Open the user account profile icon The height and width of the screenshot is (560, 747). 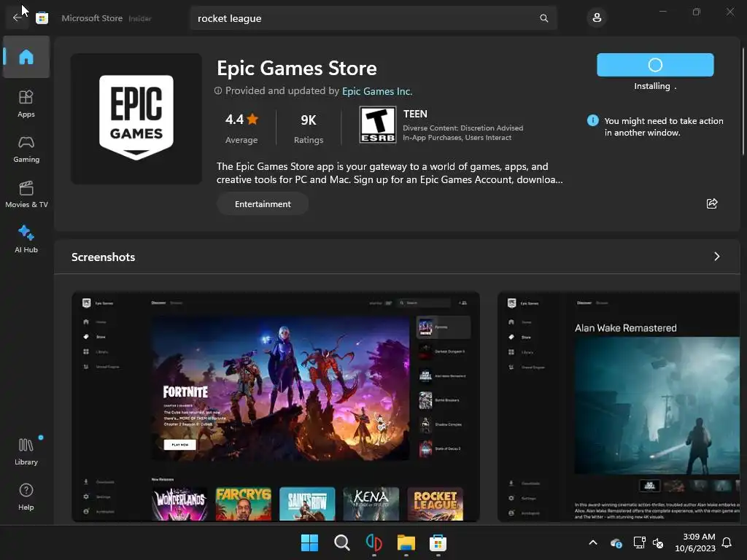click(x=597, y=18)
